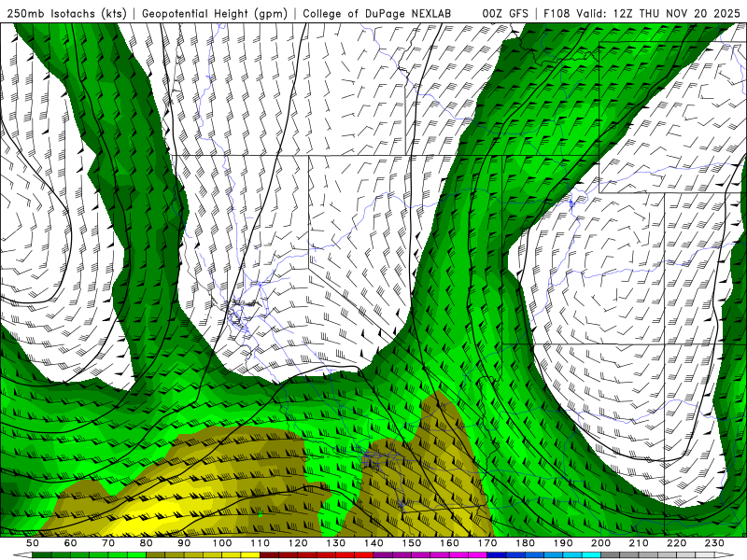The width and height of the screenshot is (747, 560).
Task: Click the '250mb Isotachs (kts)' title text
Action: pyautogui.click(x=66, y=14)
